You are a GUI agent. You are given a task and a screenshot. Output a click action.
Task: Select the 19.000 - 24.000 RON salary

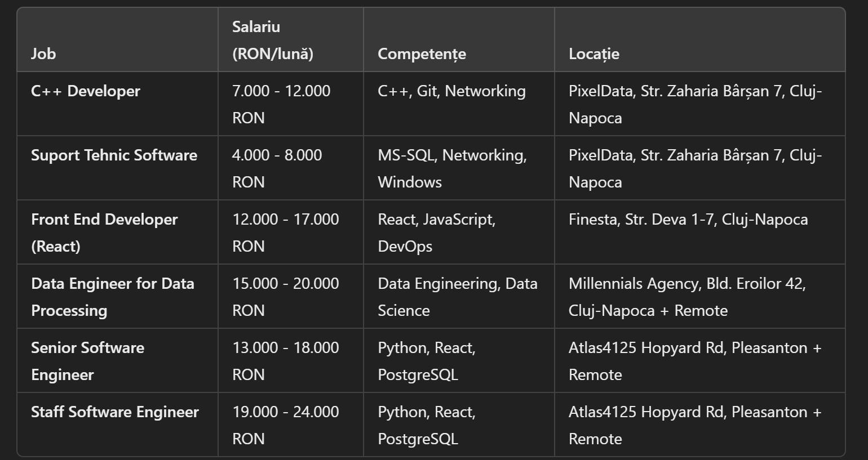tap(285, 425)
